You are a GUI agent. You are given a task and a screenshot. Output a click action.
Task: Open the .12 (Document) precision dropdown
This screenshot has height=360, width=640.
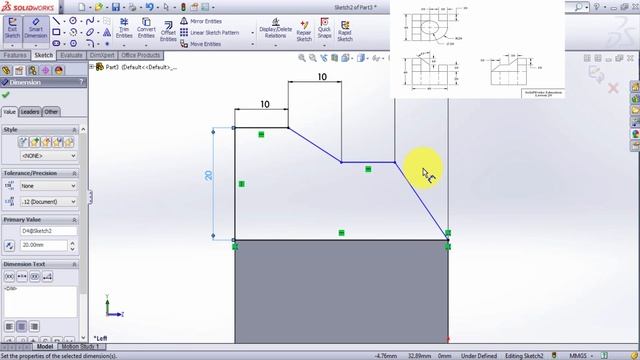pyautogui.click(x=48, y=202)
